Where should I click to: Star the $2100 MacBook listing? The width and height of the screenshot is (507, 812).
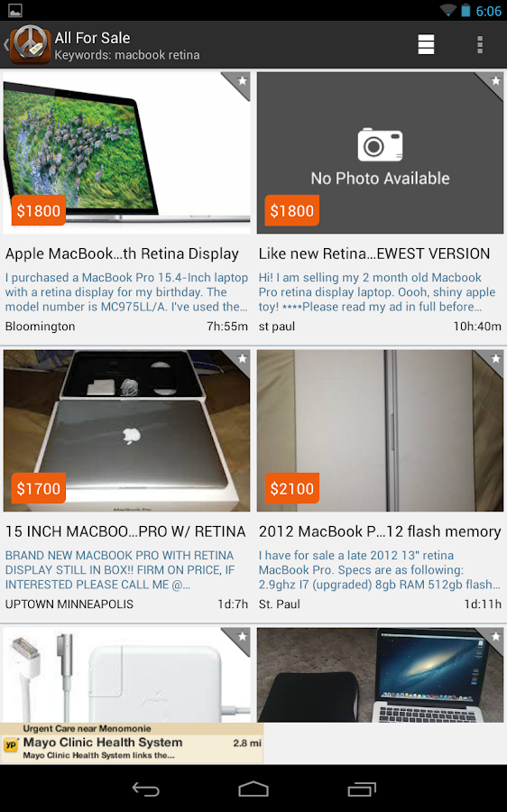coord(493,360)
